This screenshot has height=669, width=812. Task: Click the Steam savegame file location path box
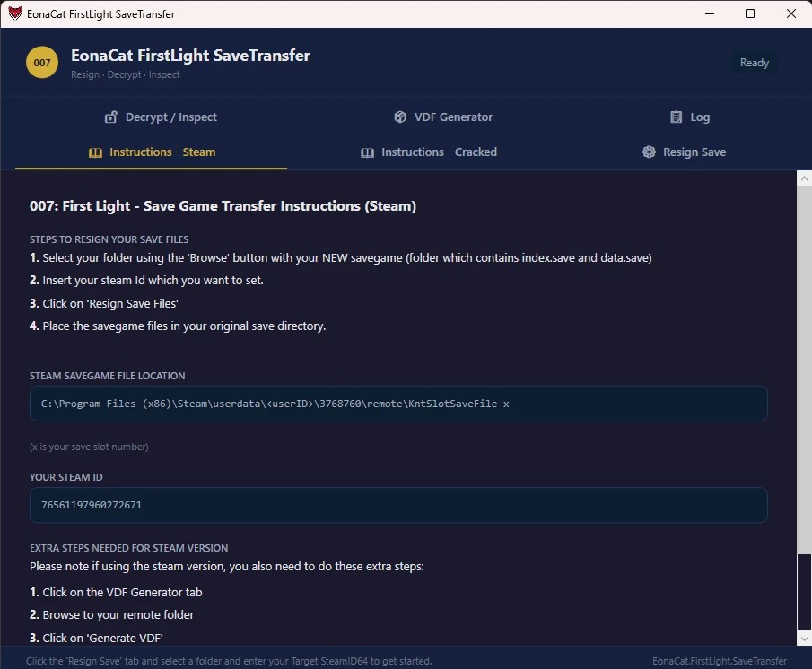click(x=398, y=404)
